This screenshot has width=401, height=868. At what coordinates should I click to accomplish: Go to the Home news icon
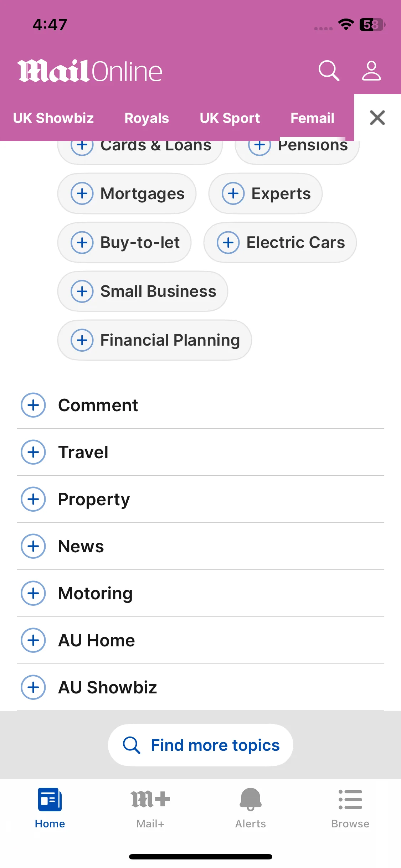pyautogui.click(x=50, y=799)
